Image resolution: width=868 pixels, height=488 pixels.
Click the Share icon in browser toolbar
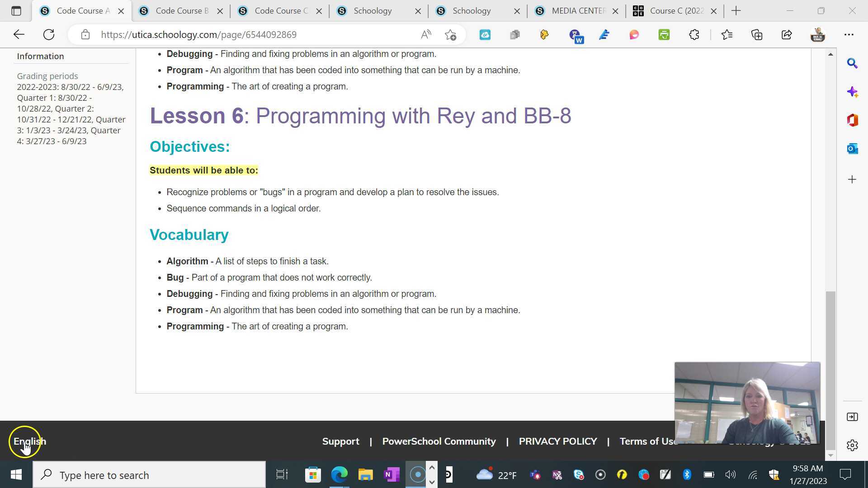pyautogui.click(x=787, y=35)
